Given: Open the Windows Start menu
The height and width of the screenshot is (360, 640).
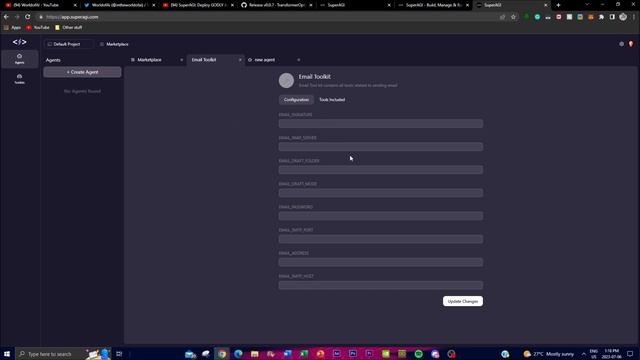Looking at the screenshot, I should [7, 354].
